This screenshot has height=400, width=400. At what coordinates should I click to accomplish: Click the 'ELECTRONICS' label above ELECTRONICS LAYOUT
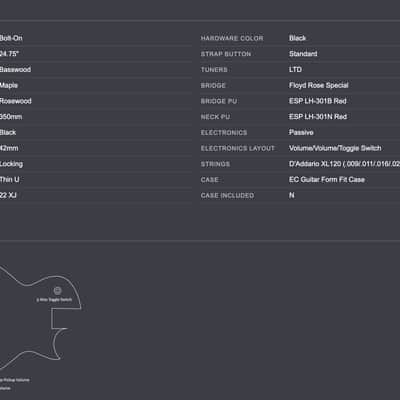[224, 133]
